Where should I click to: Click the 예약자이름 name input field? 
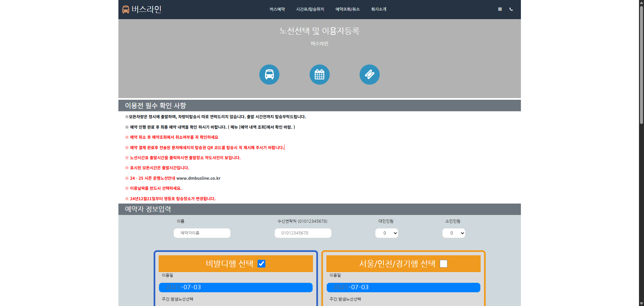click(x=202, y=233)
